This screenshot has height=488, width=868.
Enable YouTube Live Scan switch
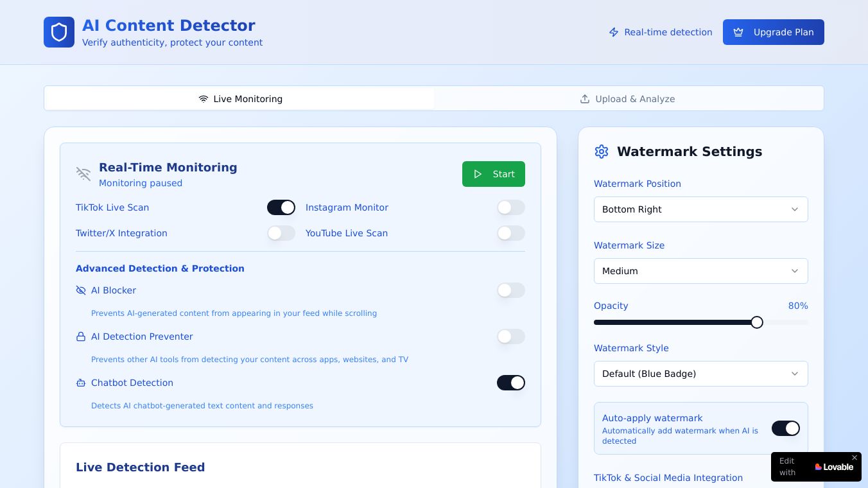pos(511,233)
